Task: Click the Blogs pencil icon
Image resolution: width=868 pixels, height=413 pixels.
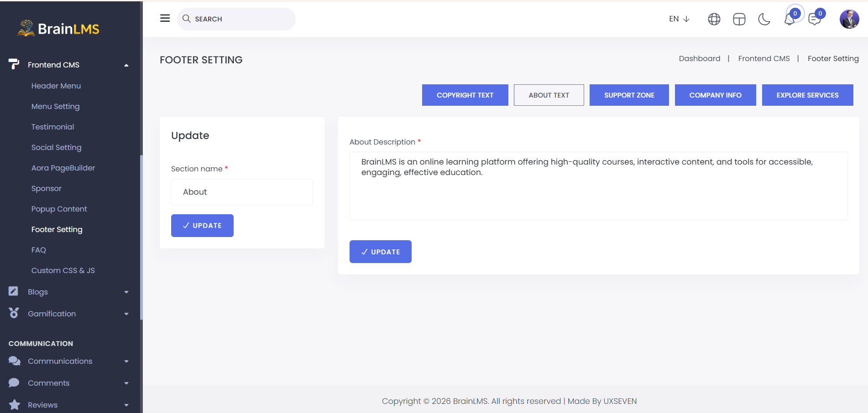Action: pos(13,291)
